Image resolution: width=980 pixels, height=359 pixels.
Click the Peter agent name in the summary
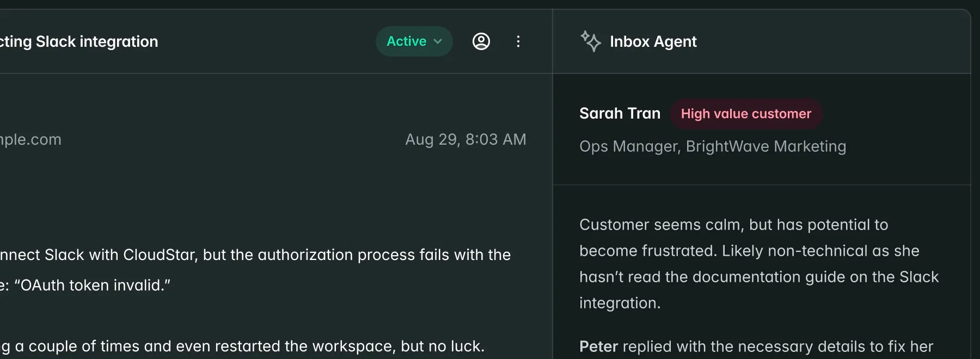point(598,346)
